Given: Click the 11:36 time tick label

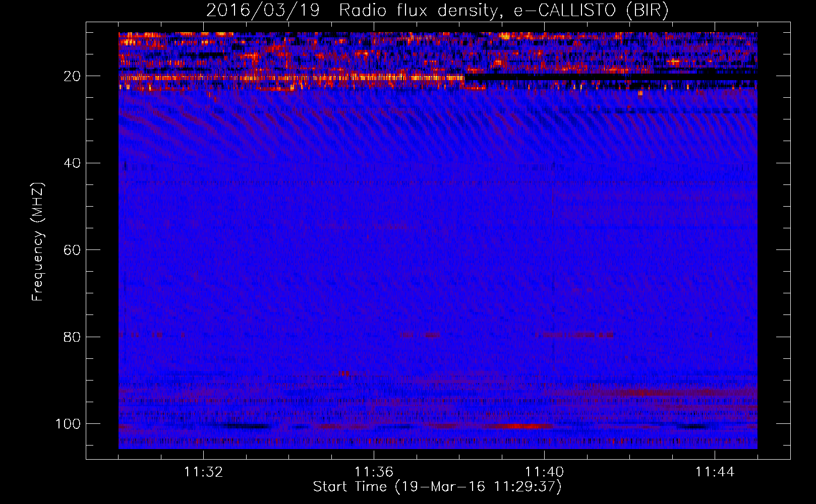Looking at the screenshot, I should click(374, 472).
